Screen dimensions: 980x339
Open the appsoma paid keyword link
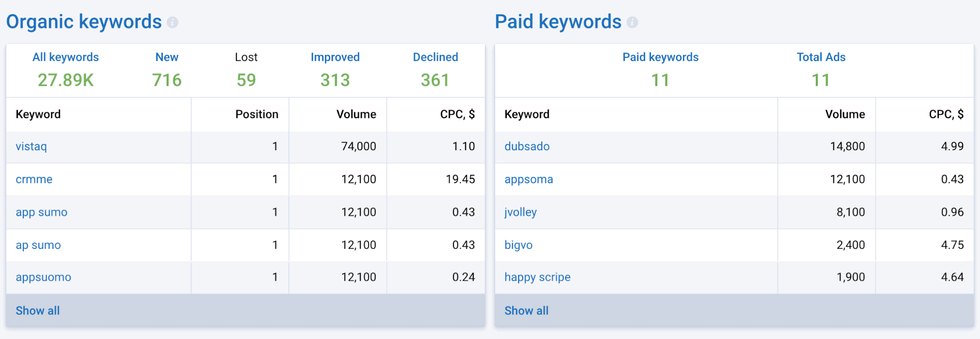click(x=528, y=179)
